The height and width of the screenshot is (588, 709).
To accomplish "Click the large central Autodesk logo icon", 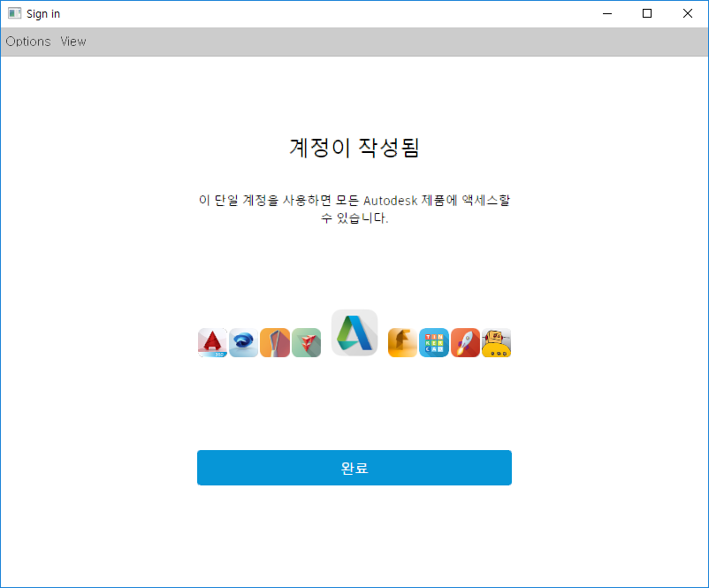I will (x=354, y=332).
